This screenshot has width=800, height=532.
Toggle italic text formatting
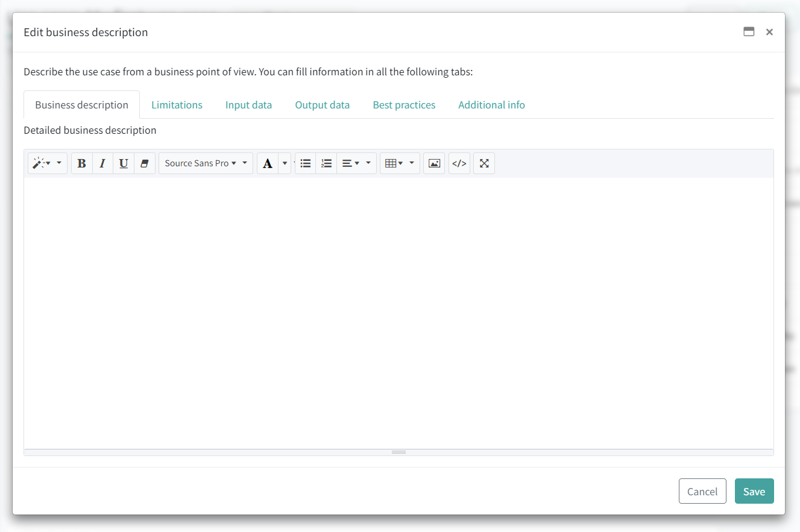pos(102,163)
